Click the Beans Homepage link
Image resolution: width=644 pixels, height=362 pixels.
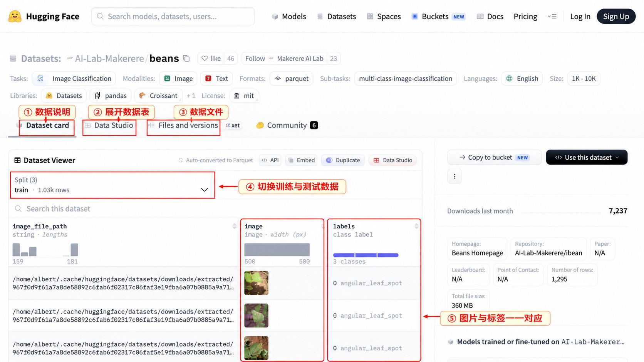point(477,253)
